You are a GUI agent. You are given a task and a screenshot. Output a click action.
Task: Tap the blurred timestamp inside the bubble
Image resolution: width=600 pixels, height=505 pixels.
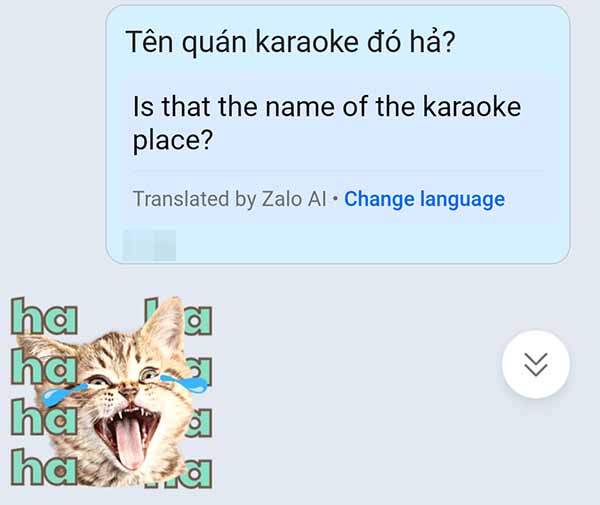(x=149, y=245)
